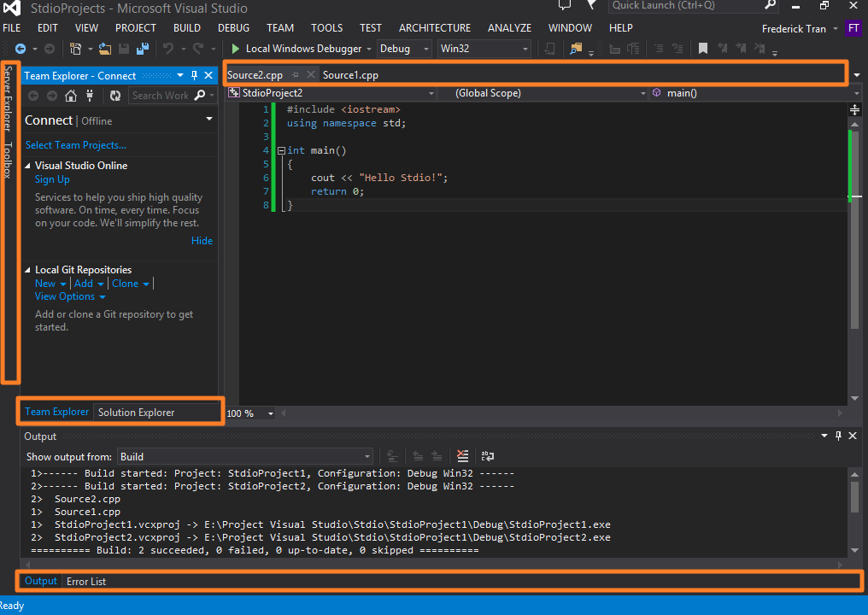Open the Toolbox side tab
This screenshot has width=868, height=615.
coord(8,160)
